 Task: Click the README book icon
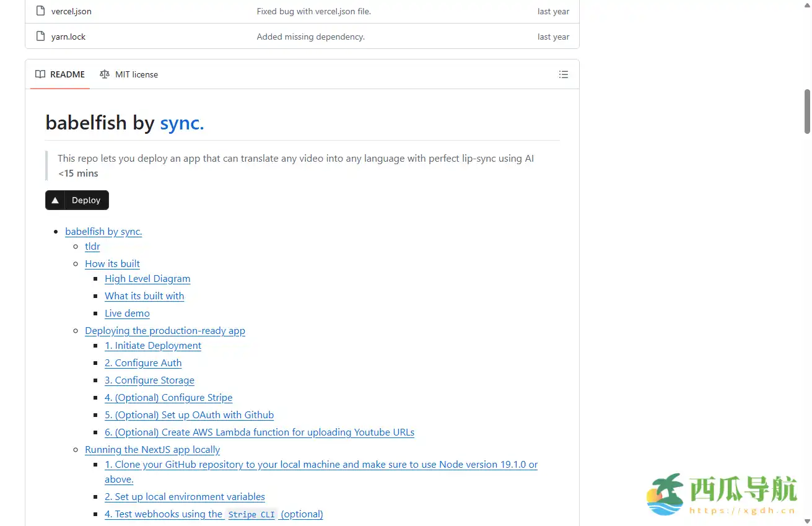40,74
